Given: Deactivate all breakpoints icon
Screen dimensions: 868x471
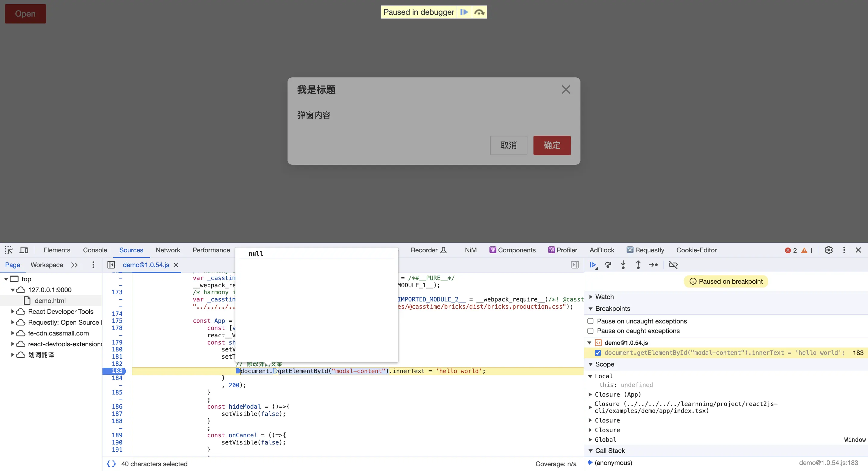Looking at the screenshot, I should [x=673, y=265].
